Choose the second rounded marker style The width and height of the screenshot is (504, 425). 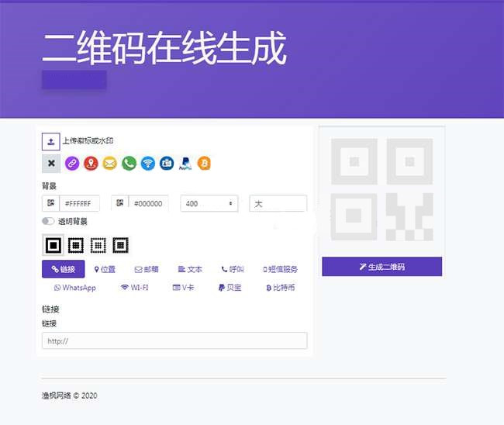[x=76, y=245]
